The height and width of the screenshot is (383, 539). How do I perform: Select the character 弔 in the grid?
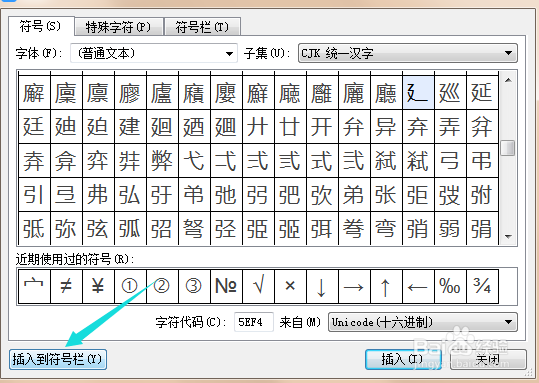(x=482, y=161)
